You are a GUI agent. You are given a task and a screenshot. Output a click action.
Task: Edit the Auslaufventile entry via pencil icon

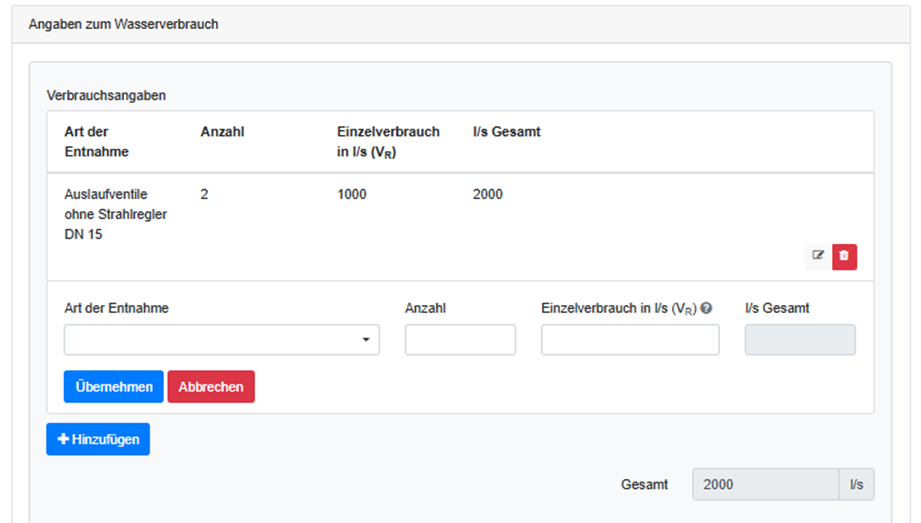[818, 256]
